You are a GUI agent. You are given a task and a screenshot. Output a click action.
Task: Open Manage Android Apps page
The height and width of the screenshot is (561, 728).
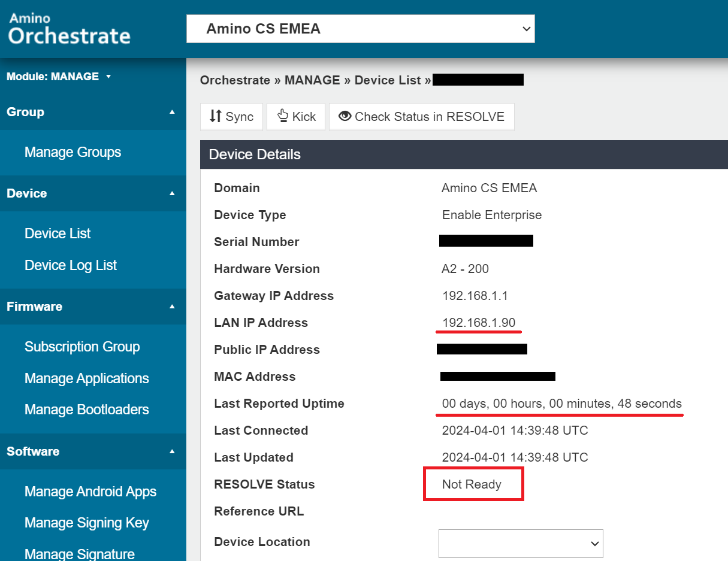click(90, 492)
